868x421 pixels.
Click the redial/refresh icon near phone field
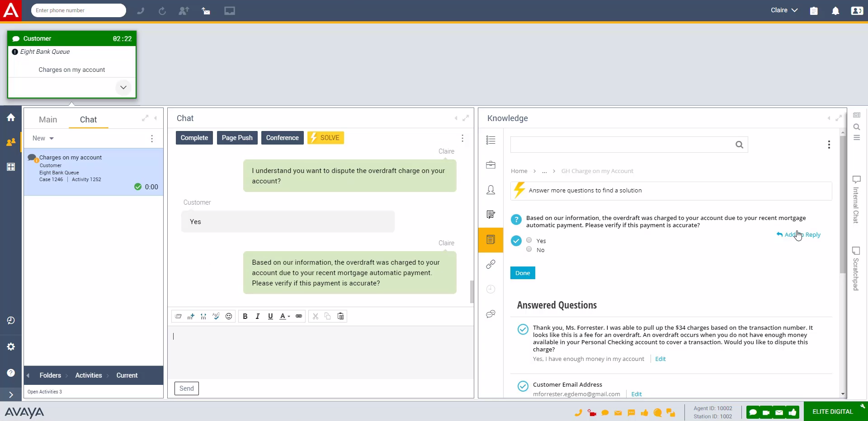click(x=162, y=10)
